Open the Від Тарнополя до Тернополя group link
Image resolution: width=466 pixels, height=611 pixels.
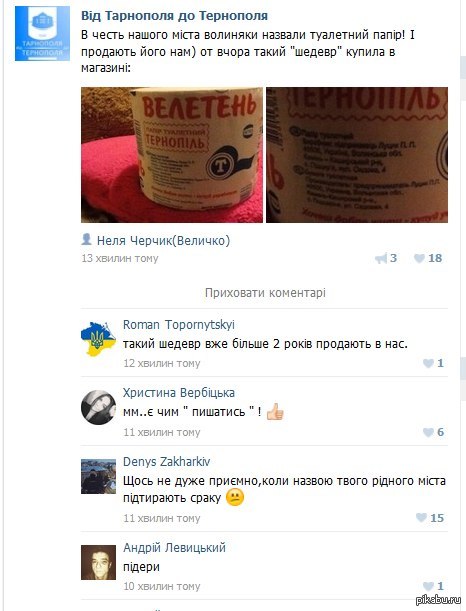(175, 16)
